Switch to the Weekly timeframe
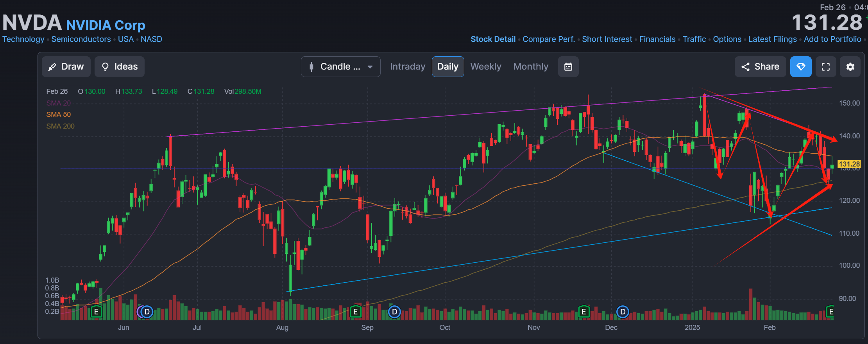The image size is (868, 344). tap(486, 66)
